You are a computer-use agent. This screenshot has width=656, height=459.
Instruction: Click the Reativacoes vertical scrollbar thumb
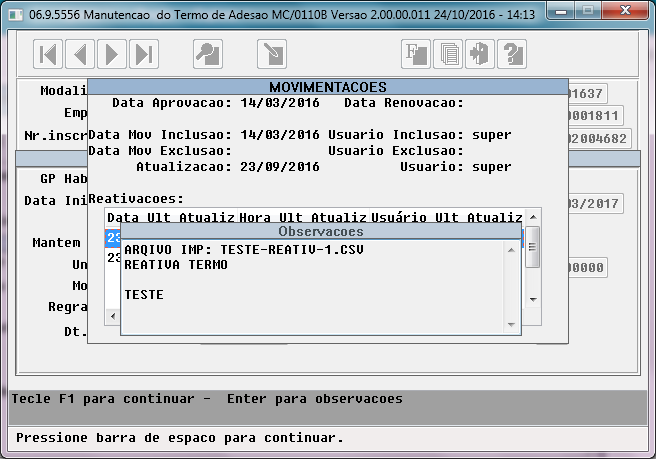[533, 247]
